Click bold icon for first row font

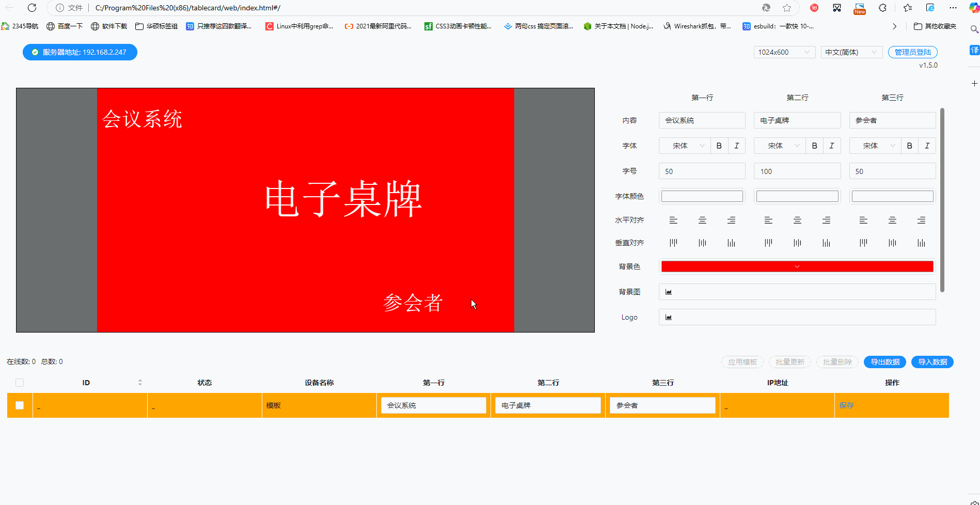(x=719, y=146)
